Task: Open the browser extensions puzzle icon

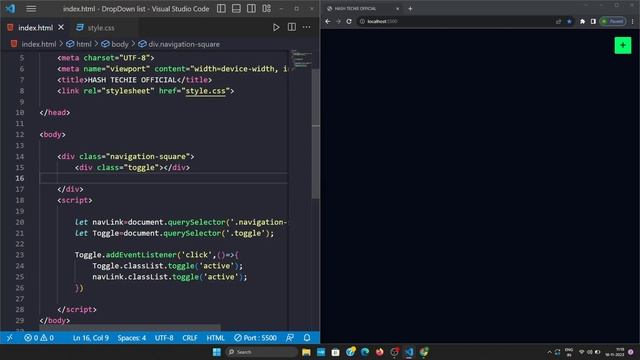Action: 582,21
